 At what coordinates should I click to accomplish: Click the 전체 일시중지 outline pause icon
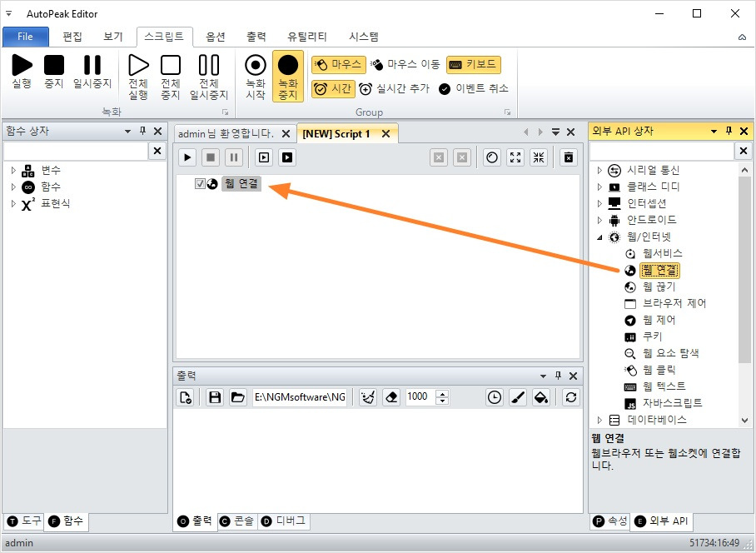[x=209, y=65]
